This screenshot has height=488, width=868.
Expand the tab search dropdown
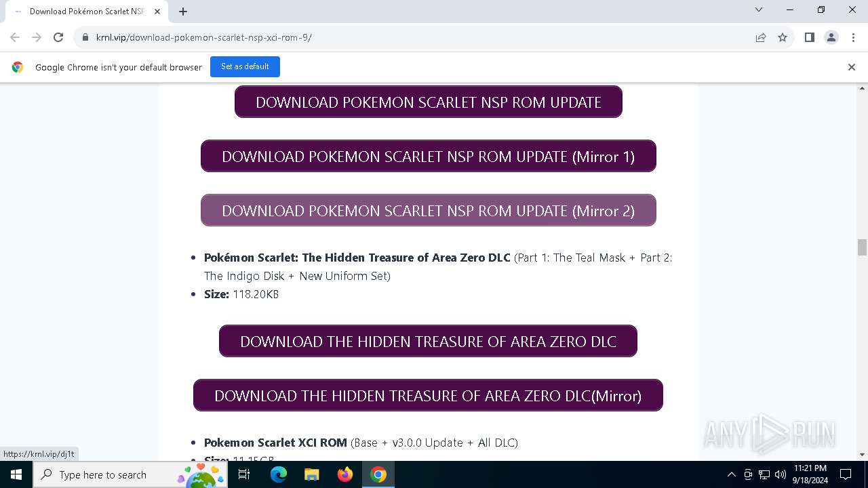pyautogui.click(x=759, y=9)
